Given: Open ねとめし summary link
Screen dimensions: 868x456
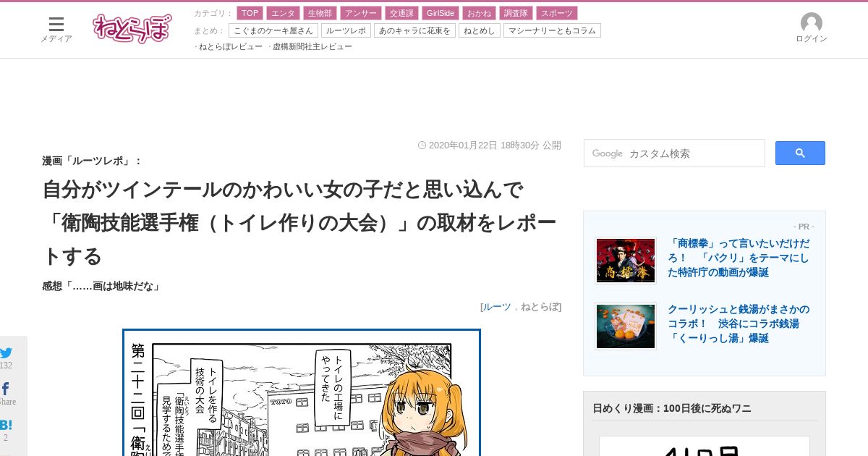Looking at the screenshot, I should click(x=480, y=30).
